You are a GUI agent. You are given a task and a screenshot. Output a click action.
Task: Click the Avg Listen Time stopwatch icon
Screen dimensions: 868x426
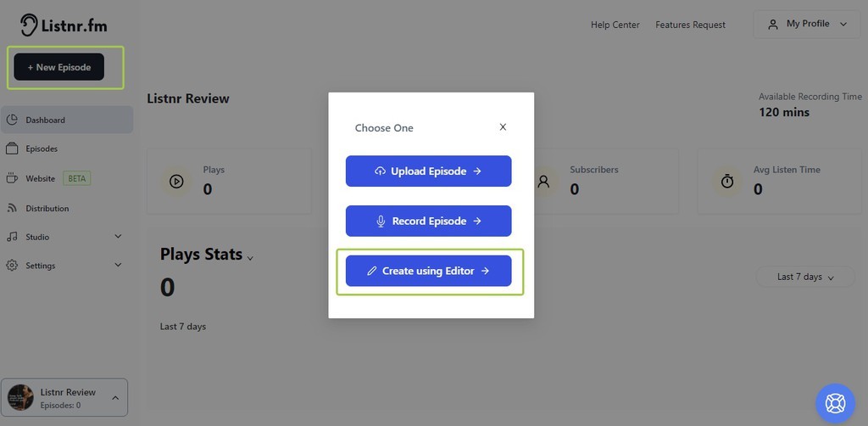(x=726, y=181)
